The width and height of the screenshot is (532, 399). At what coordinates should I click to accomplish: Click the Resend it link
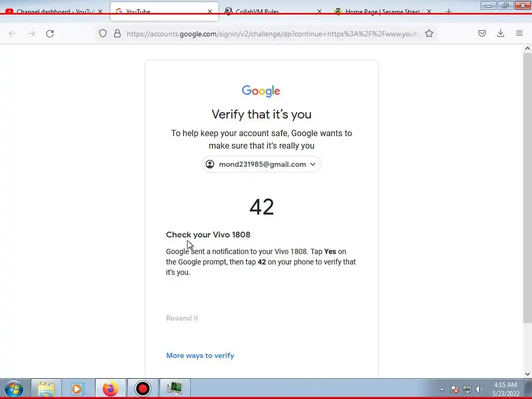point(182,318)
